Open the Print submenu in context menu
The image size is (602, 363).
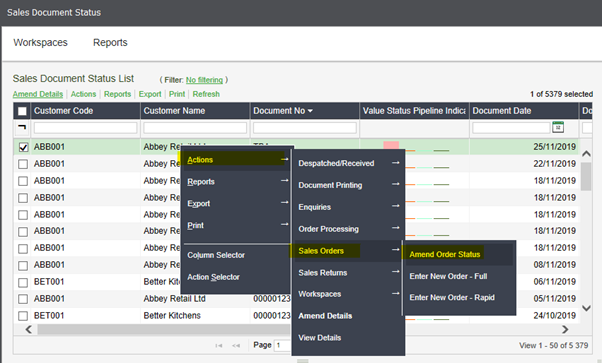[236, 225]
